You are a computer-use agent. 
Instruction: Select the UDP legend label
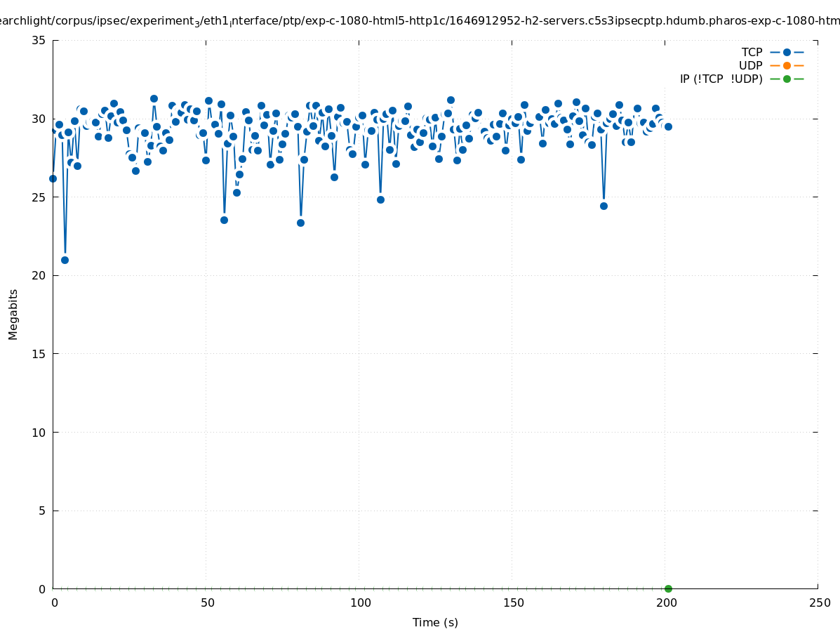point(750,65)
